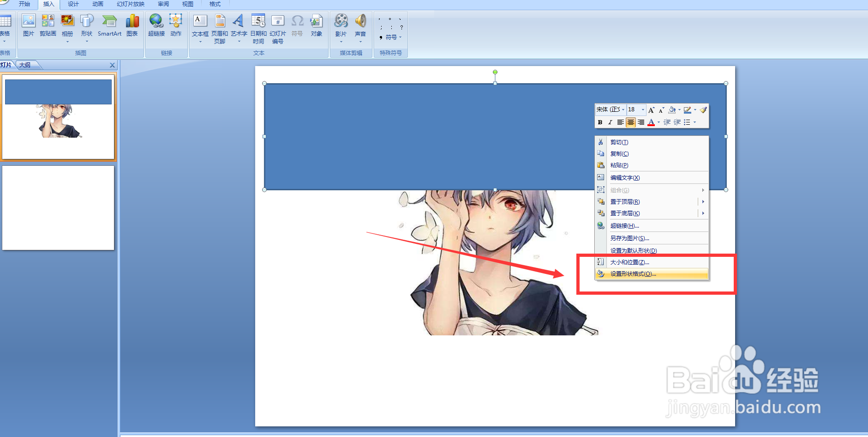
Task: Switch to the Format (格式) ribbon tab
Action: click(215, 4)
